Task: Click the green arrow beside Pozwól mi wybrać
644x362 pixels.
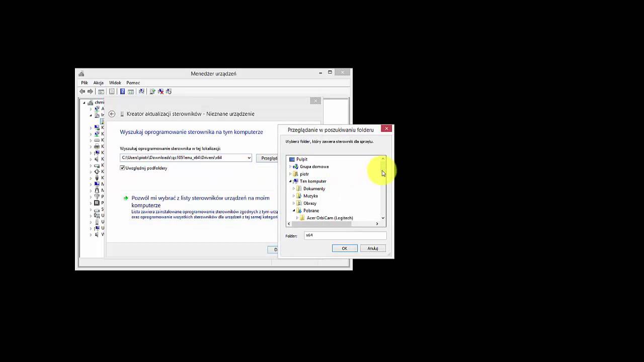Action: (126, 198)
